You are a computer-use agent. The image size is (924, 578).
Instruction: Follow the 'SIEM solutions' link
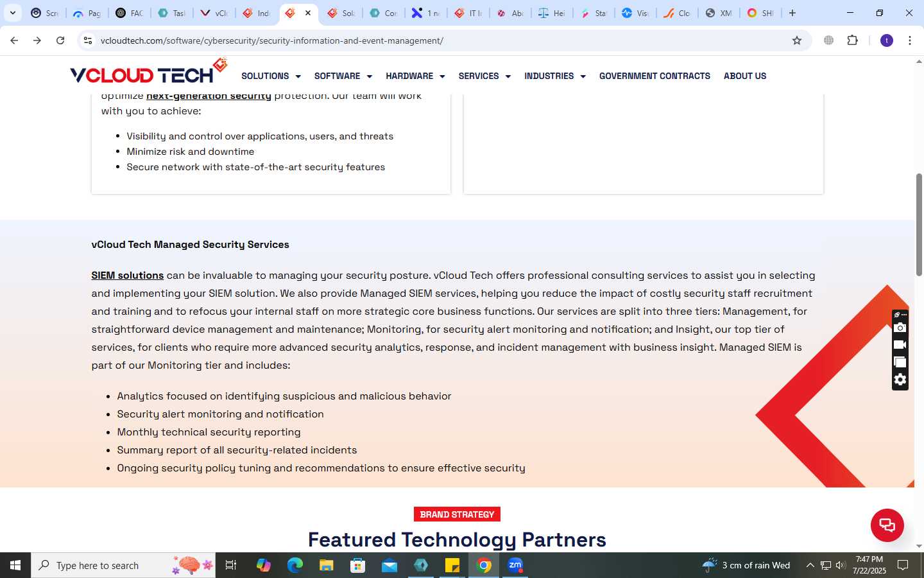[x=127, y=275]
